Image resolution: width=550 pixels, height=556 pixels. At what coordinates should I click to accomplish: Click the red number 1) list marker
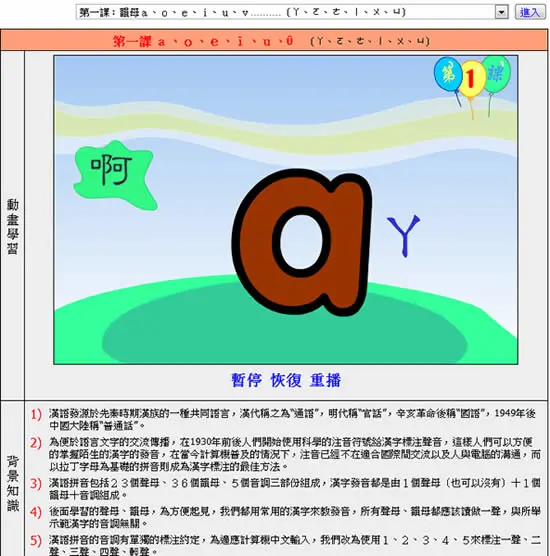pos(36,414)
